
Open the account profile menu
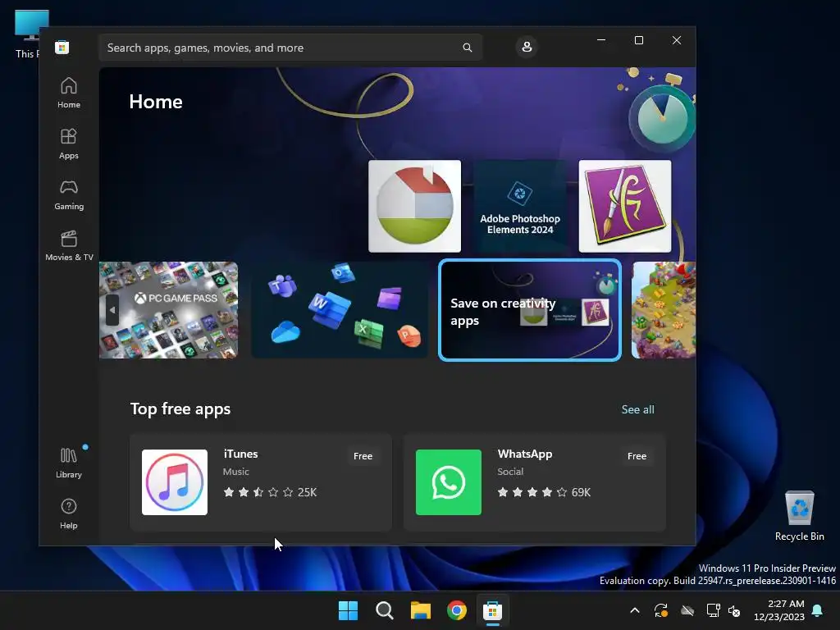tap(527, 47)
